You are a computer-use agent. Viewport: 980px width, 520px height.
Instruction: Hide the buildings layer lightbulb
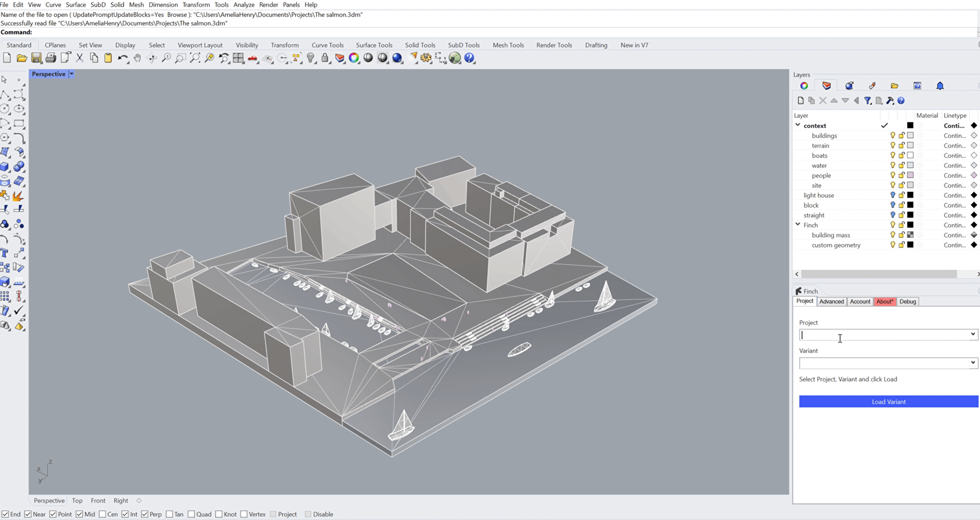(x=892, y=135)
